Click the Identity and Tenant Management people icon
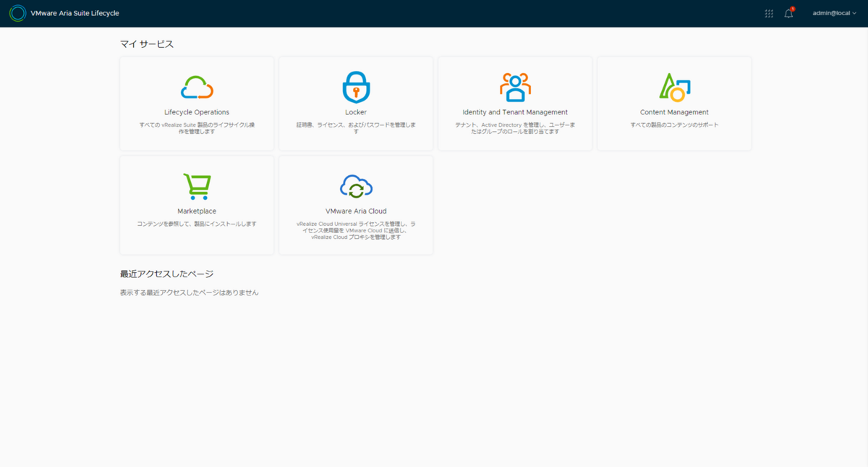This screenshot has height=467, width=868. (515, 87)
